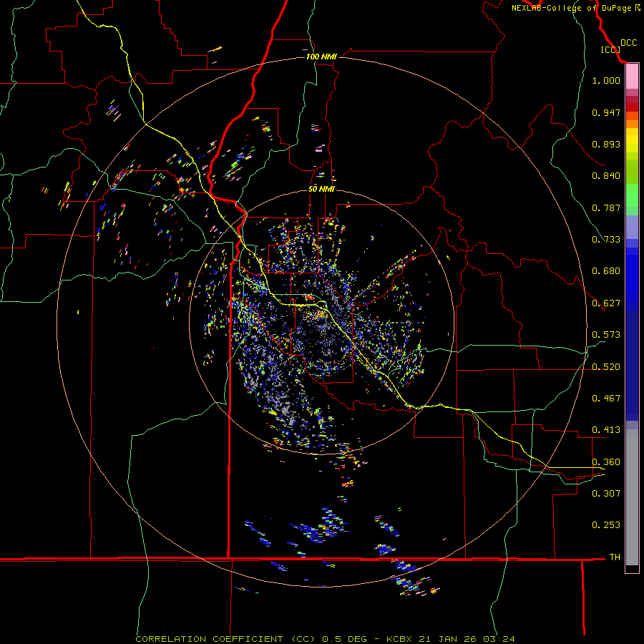Image resolution: width=644 pixels, height=644 pixels.
Task: Click the DCC label above the color scale
Action: 628,43
